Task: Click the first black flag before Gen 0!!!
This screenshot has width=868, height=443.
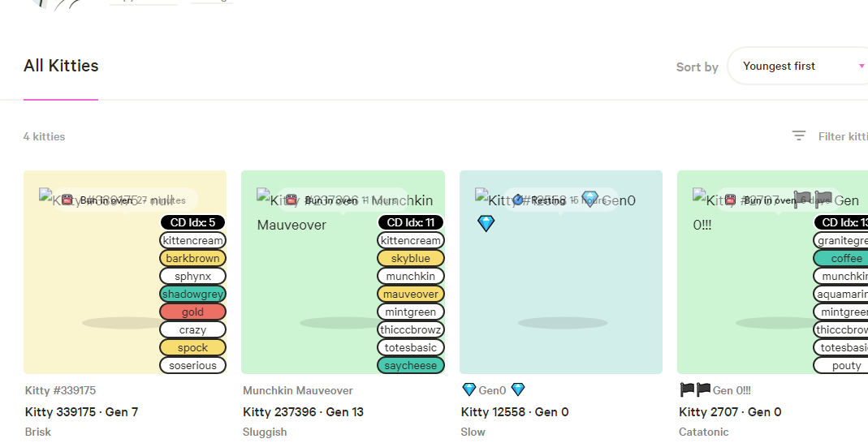Action: (x=687, y=390)
